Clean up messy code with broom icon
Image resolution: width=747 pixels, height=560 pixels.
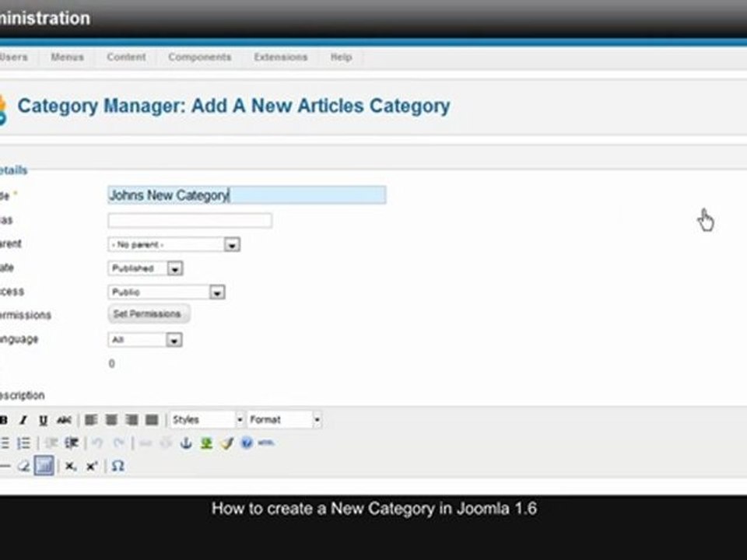click(x=226, y=443)
